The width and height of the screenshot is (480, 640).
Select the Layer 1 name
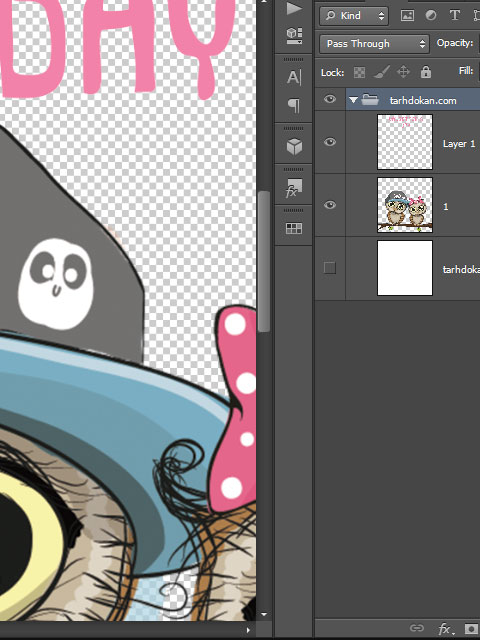click(459, 144)
